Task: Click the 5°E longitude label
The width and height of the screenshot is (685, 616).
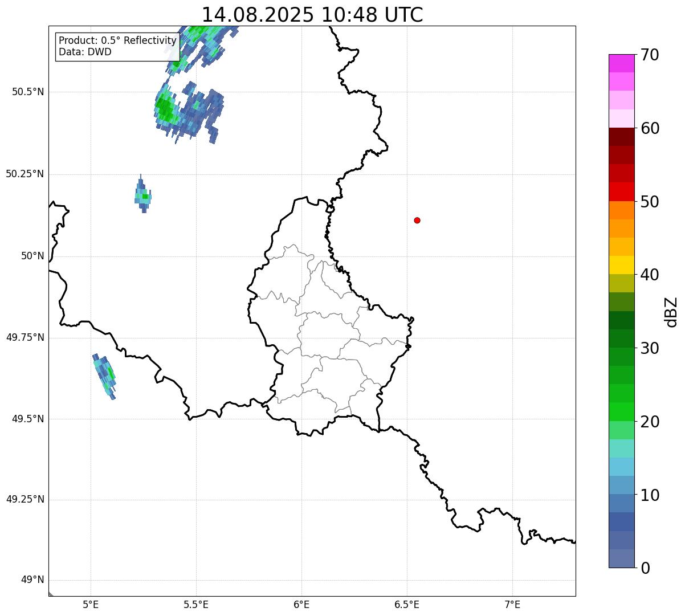Action: point(91,605)
